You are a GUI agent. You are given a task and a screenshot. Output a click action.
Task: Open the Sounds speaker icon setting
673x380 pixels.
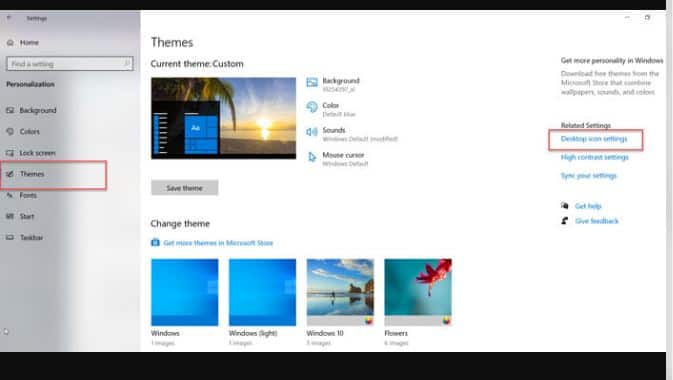[x=312, y=132]
